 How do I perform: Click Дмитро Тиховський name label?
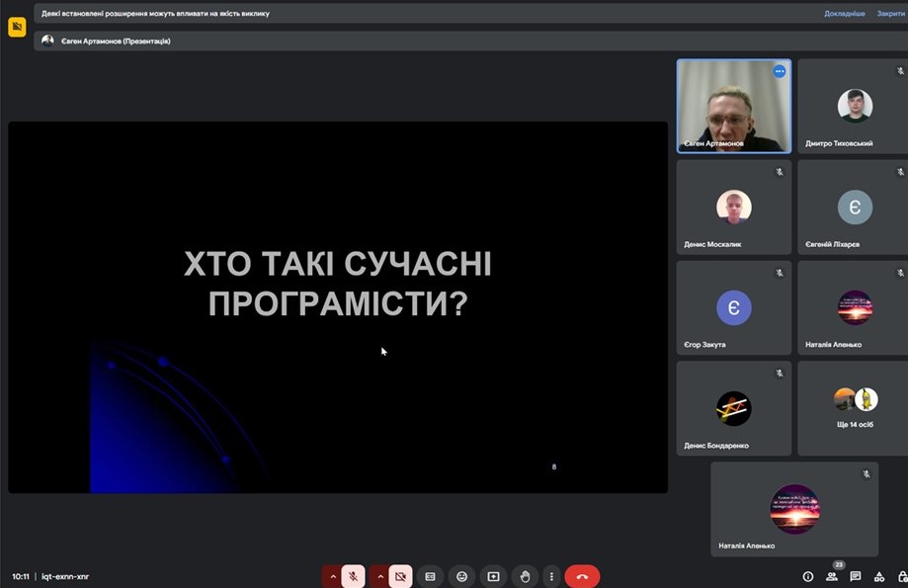click(839, 143)
